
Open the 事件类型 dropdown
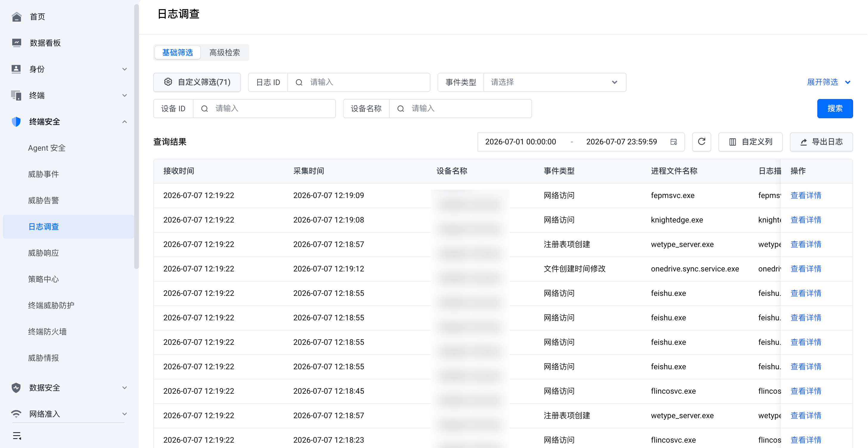[x=555, y=82]
